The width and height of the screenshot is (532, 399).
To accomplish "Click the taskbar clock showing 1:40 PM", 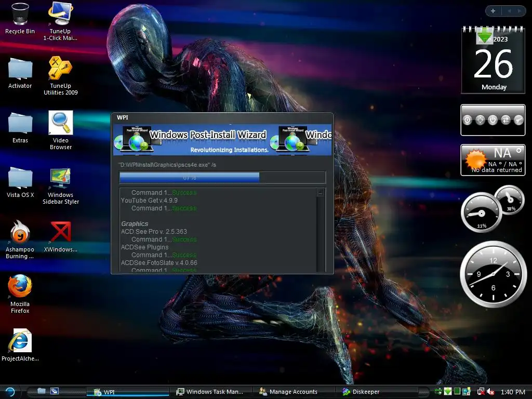I will click(513, 392).
